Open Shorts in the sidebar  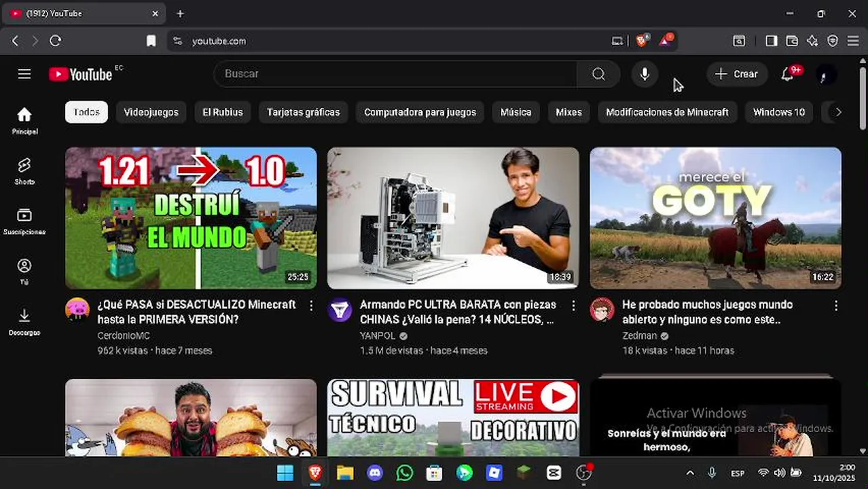point(24,171)
